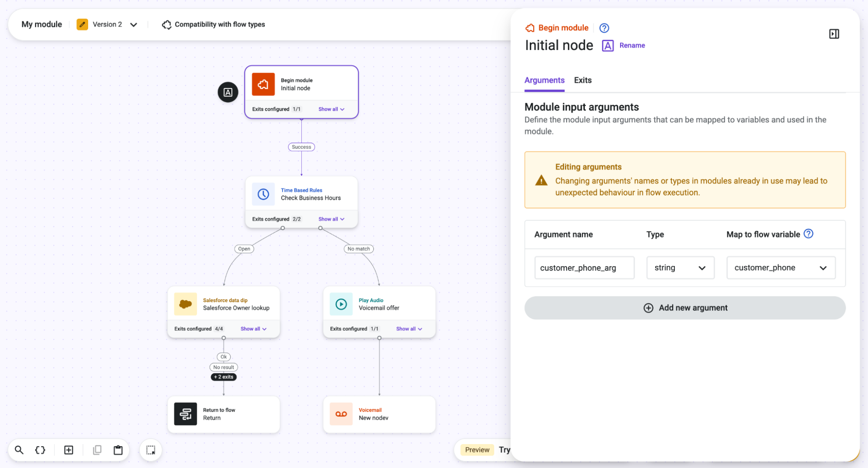
Task: Activate the marquee selection tool icon
Action: [x=151, y=450]
